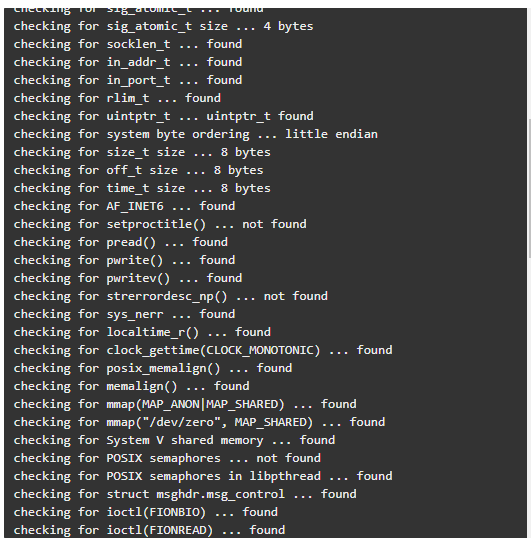Click the 'AF_INET6 ... found' line
This screenshot has width=531, height=543.
click(124, 207)
